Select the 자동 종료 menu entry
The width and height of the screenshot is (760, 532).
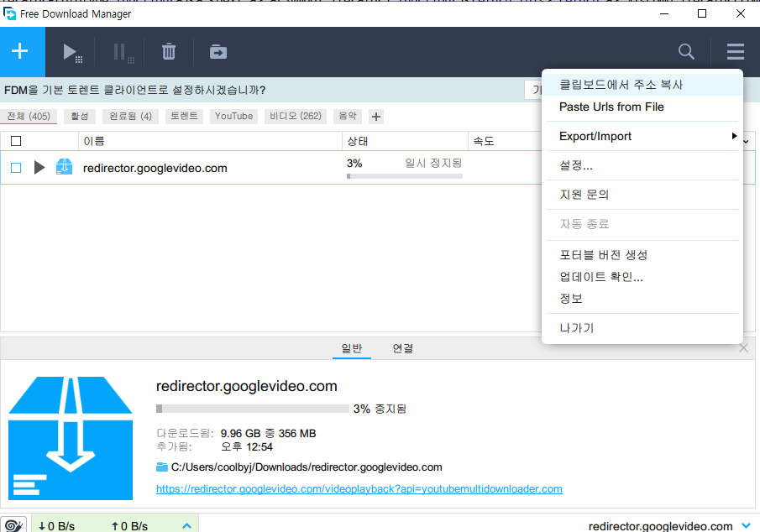click(x=642, y=224)
